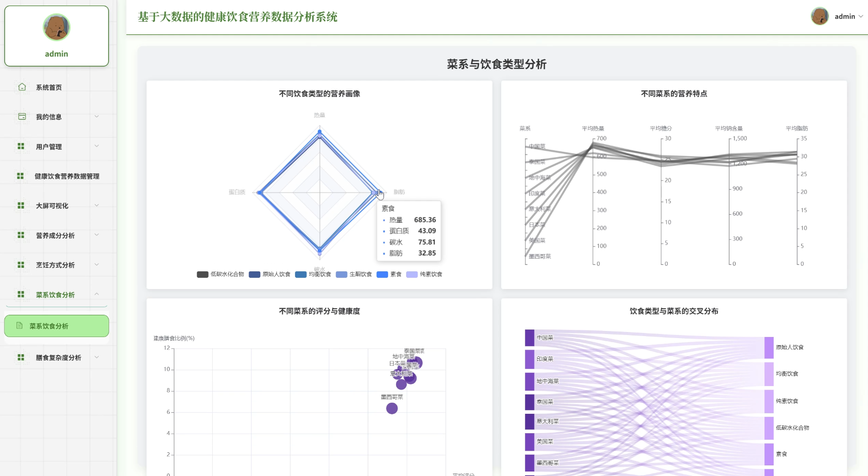Viewport: 868px width, 476px height.
Task: Open the admin dropdown arrow in the header
Action: [861, 16]
